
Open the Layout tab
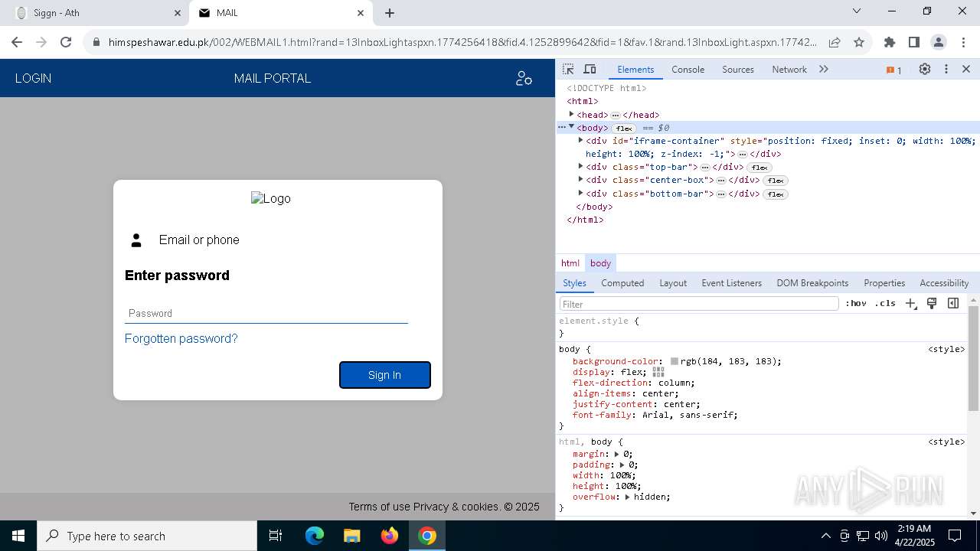tap(673, 282)
